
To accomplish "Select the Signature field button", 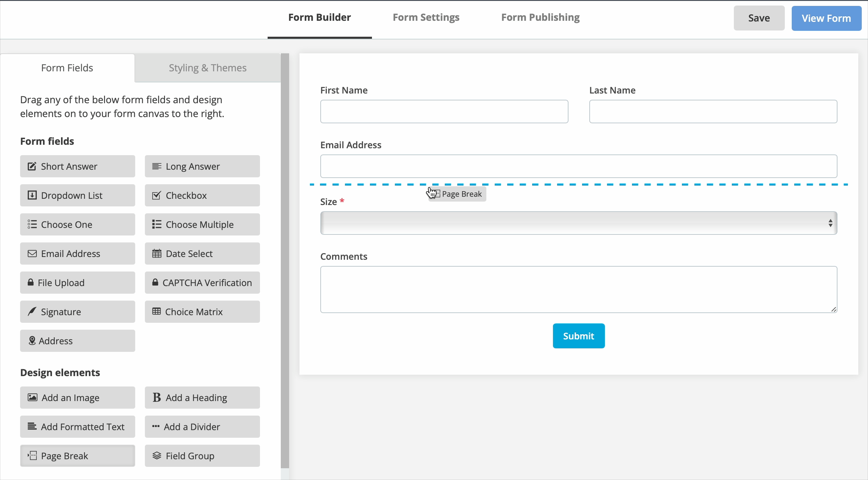I will tap(78, 312).
